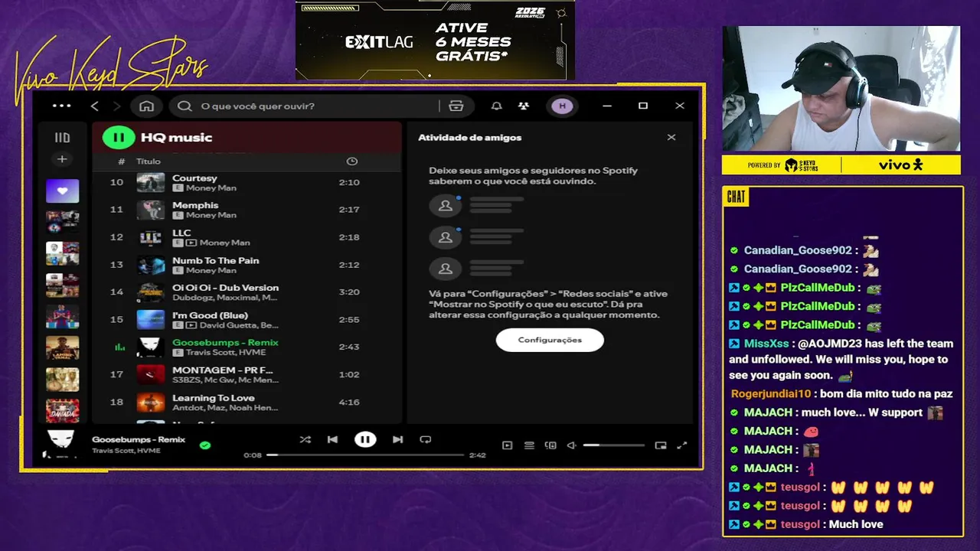This screenshot has width=980, height=551.
Task: Create a playlist with the plus icon
Action: [62, 159]
